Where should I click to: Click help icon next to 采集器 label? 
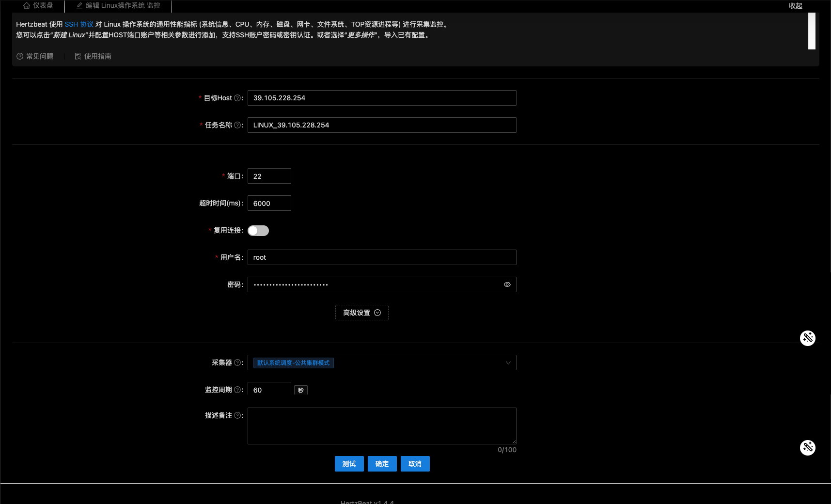237,362
